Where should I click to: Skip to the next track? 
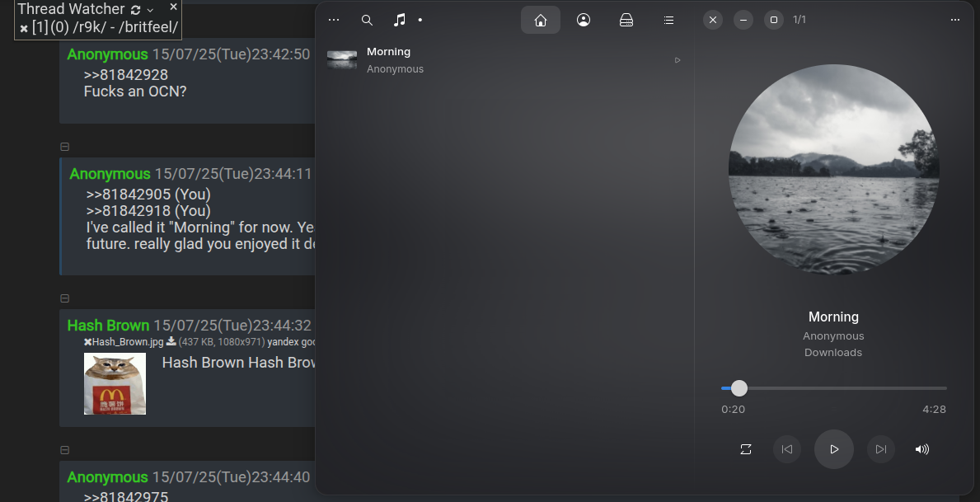click(880, 449)
